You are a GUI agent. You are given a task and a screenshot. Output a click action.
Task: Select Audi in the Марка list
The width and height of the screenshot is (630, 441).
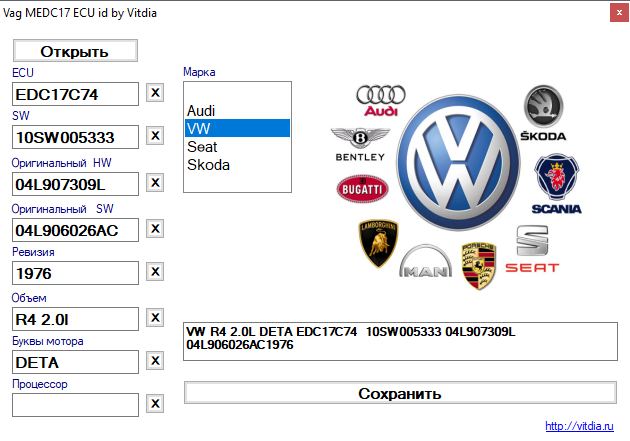(237, 110)
